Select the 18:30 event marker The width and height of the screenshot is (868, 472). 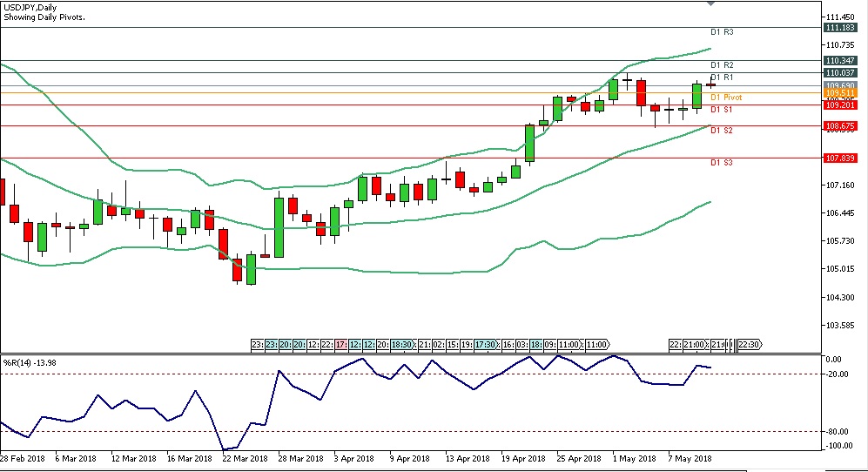click(x=401, y=344)
